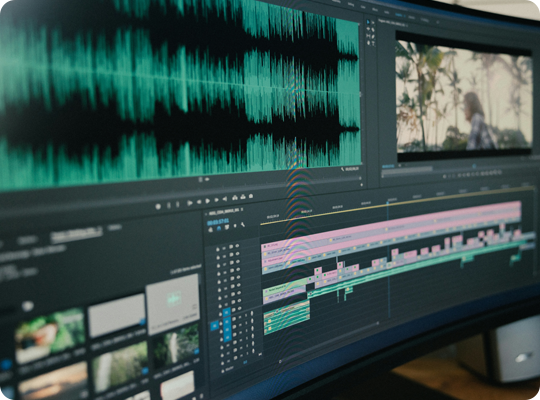Screen dimensions: 540x400
Task: Solo the first audio track
Action: (x=247, y=314)
